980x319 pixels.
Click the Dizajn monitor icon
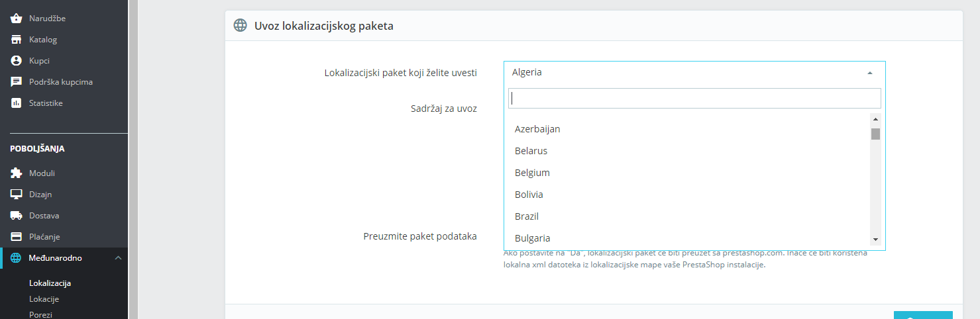click(17, 195)
